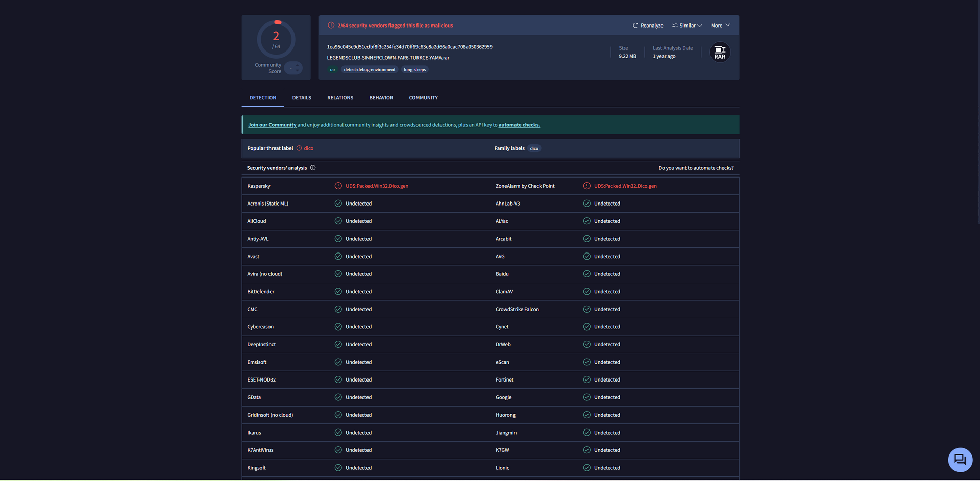Open the Details tab

coord(302,98)
